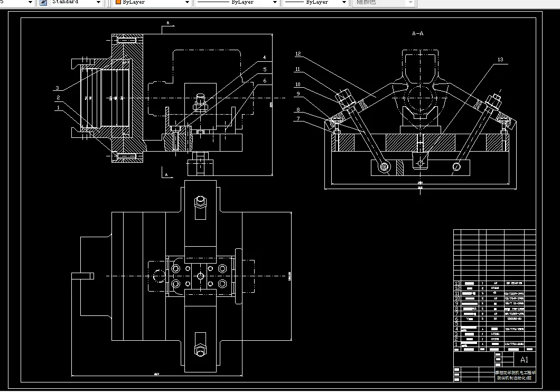This screenshot has width=560, height=392.
Task: Select row number 9 in the parts list
Action: 457,303
